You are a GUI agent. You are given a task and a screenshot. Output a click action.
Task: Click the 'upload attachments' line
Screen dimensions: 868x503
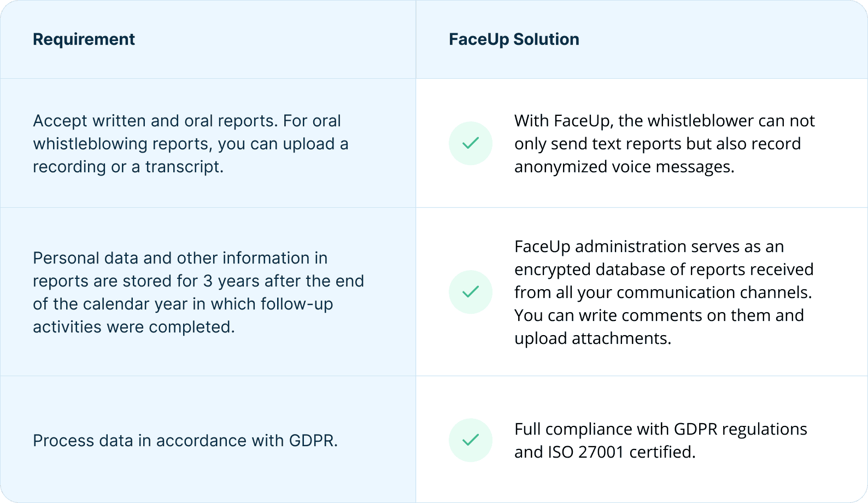click(593, 338)
